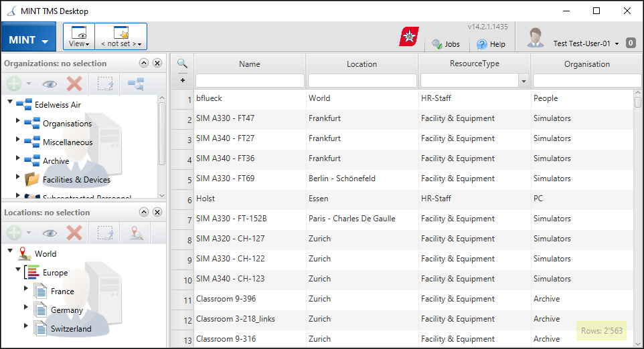Viewport: 644px width, 349px height.
Task: Expand the Switzerland location node
Action: point(26,326)
